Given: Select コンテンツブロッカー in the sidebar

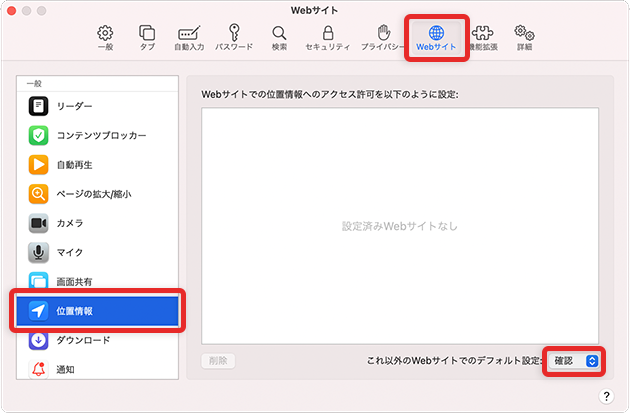Looking at the screenshot, I should [97, 135].
